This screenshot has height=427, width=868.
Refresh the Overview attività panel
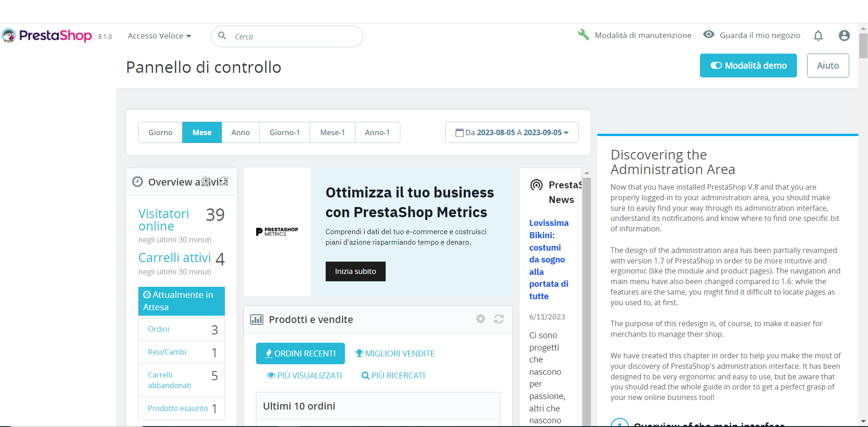pos(224,181)
